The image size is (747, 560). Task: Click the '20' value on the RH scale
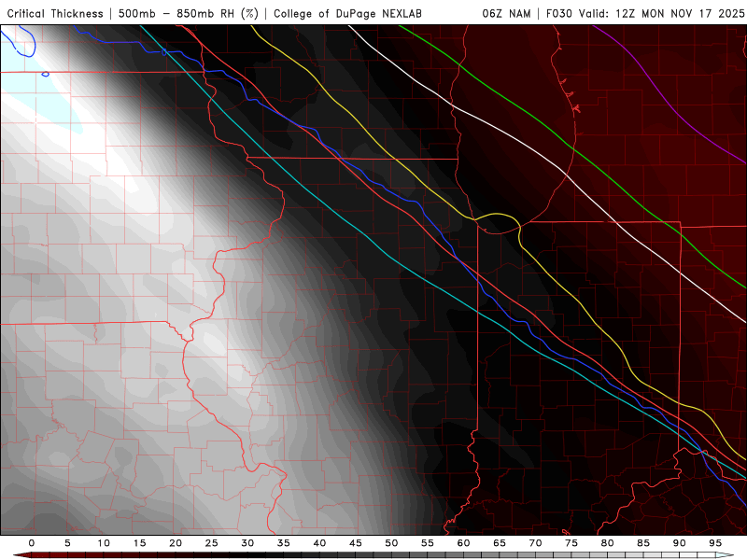pyautogui.click(x=176, y=543)
